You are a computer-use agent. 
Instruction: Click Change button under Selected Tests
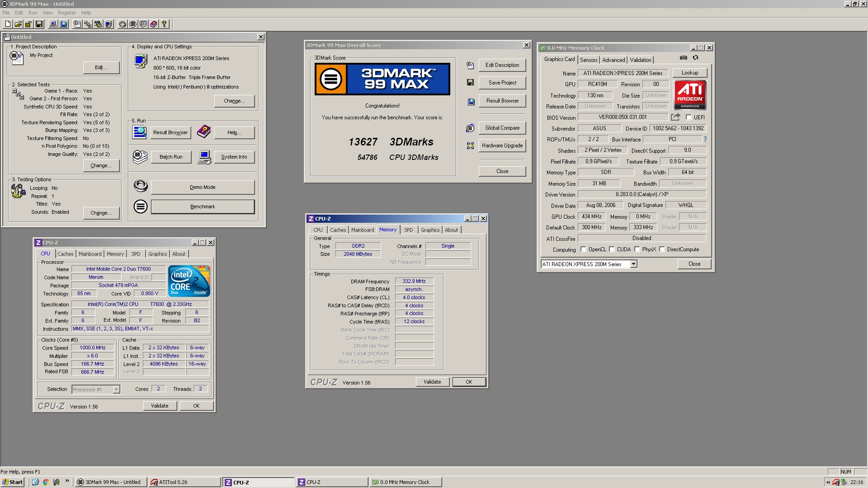pyautogui.click(x=101, y=165)
